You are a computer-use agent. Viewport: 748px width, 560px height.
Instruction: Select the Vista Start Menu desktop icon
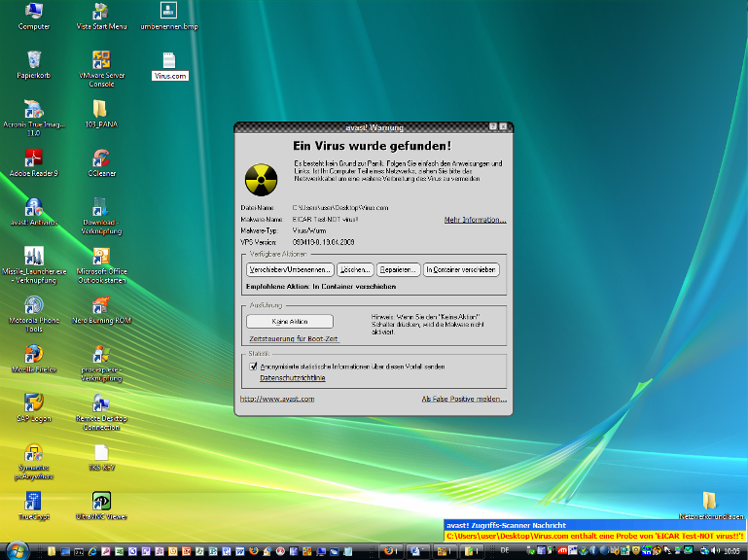[x=101, y=16]
